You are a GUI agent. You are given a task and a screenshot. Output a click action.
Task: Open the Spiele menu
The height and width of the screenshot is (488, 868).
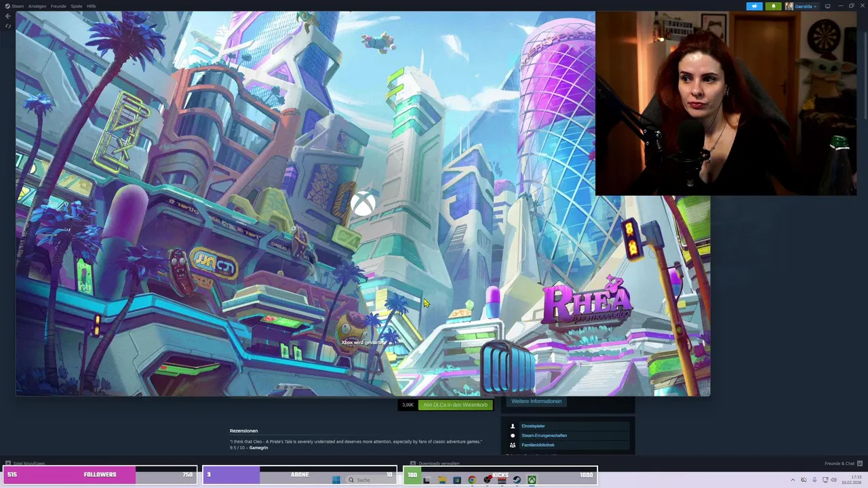coord(77,6)
